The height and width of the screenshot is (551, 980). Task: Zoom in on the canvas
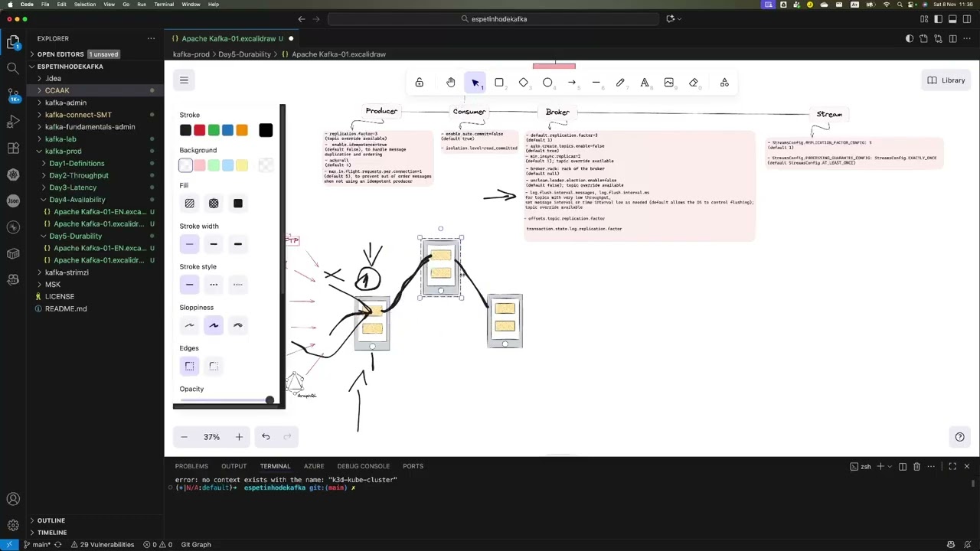coord(239,437)
